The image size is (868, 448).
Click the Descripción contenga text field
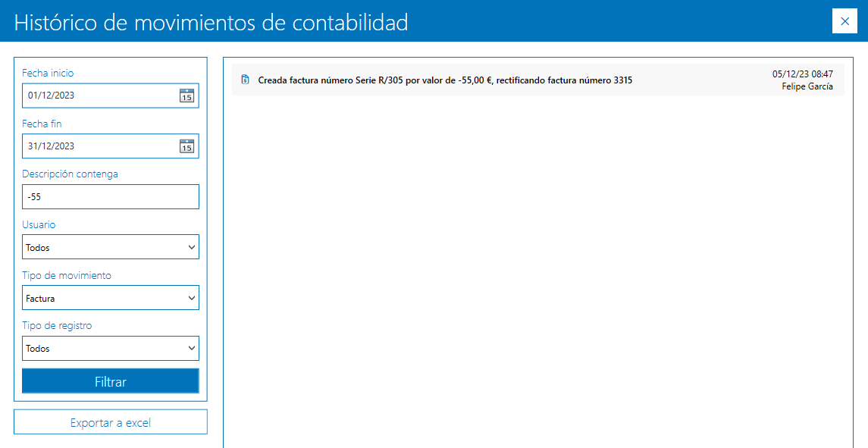tap(110, 196)
